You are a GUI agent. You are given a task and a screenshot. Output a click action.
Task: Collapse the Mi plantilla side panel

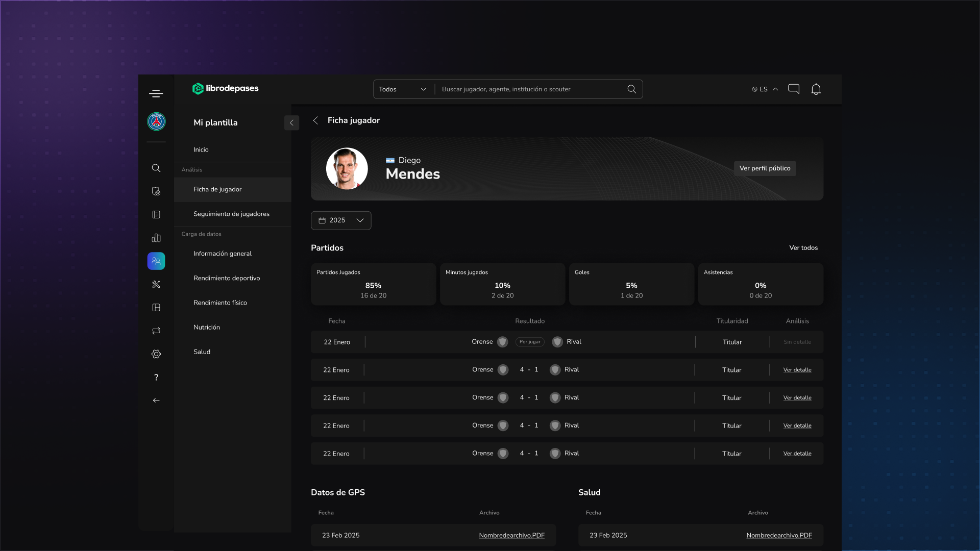tap(291, 122)
